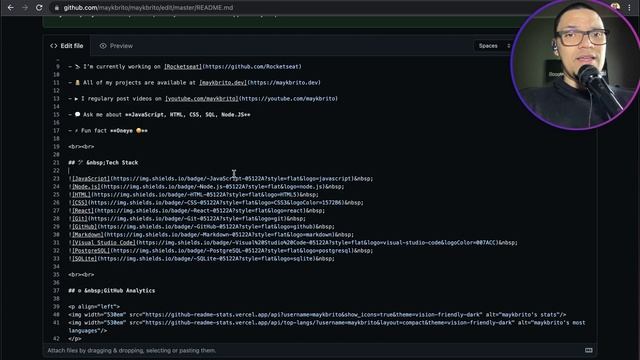Screen dimensions: 640x360
Task: Click the youtube.com/maykbrito link text on line 13
Action: pos(202,98)
